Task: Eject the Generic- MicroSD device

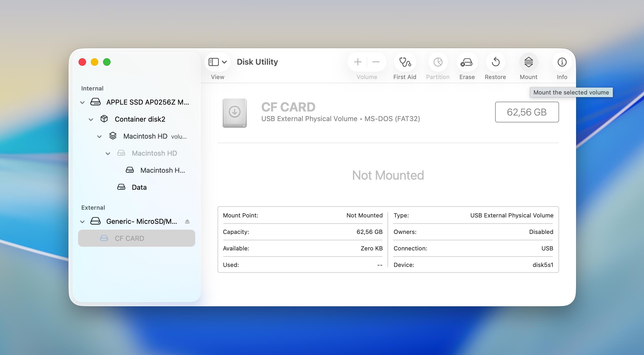Action: (188, 221)
